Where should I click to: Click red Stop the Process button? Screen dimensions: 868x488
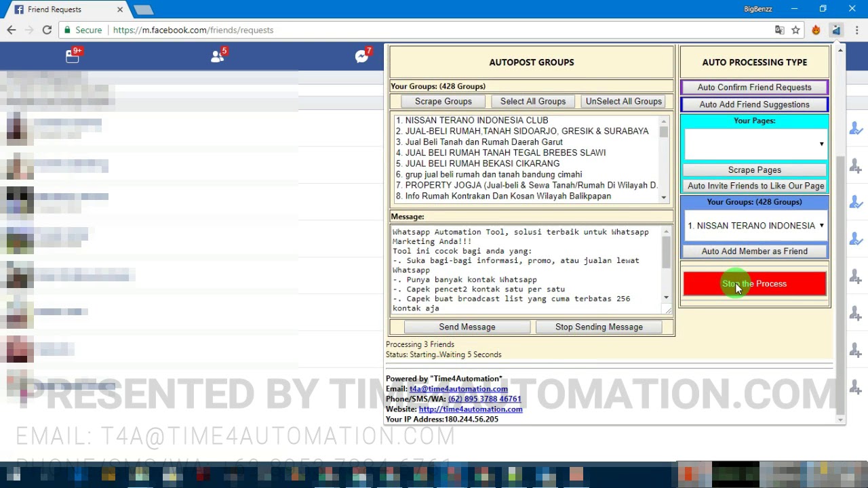click(755, 284)
